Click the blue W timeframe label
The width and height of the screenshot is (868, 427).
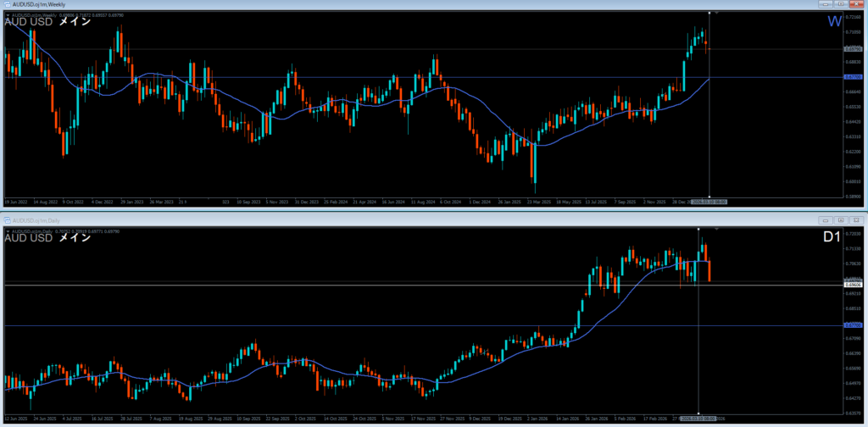pyautogui.click(x=834, y=22)
